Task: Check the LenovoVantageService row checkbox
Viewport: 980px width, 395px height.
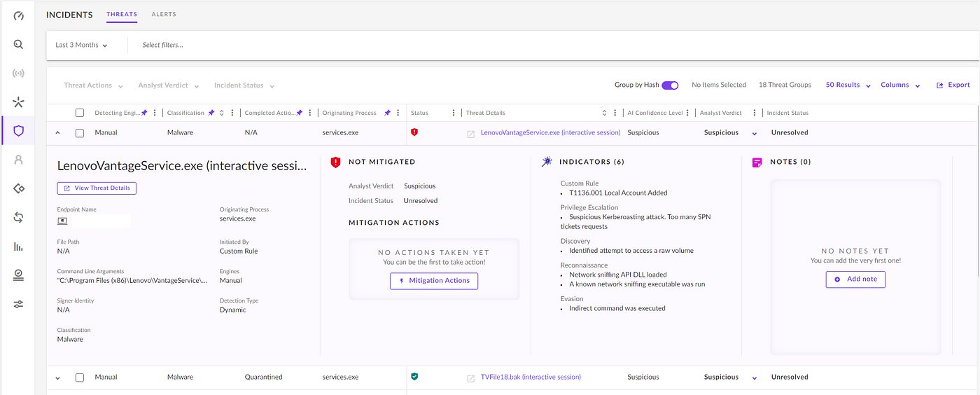Action: click(x=80, y=132)
